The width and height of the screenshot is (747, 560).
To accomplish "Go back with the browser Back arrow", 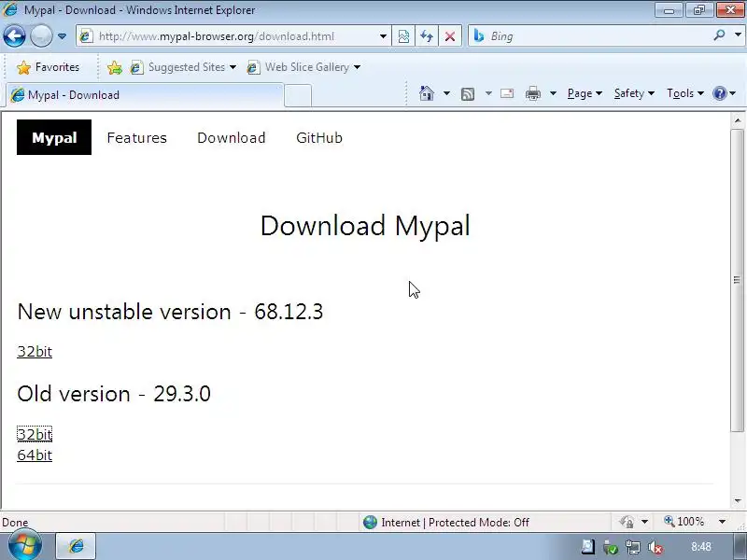I will pos(14,35).
